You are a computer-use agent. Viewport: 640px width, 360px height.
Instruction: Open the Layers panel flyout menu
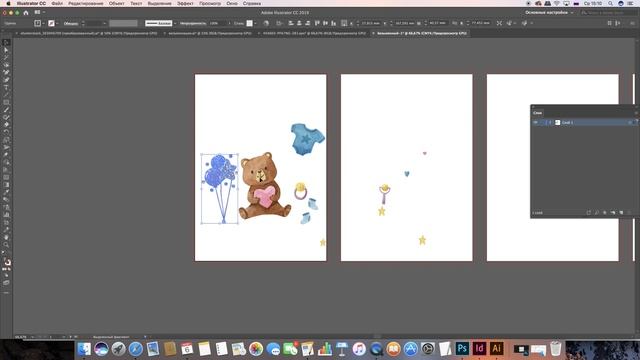[636, 113]
